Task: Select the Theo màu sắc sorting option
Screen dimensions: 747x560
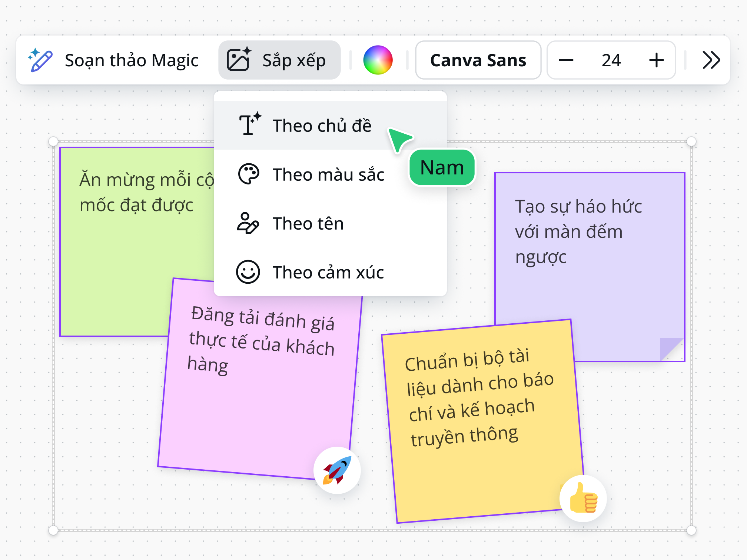Action: 328,174
